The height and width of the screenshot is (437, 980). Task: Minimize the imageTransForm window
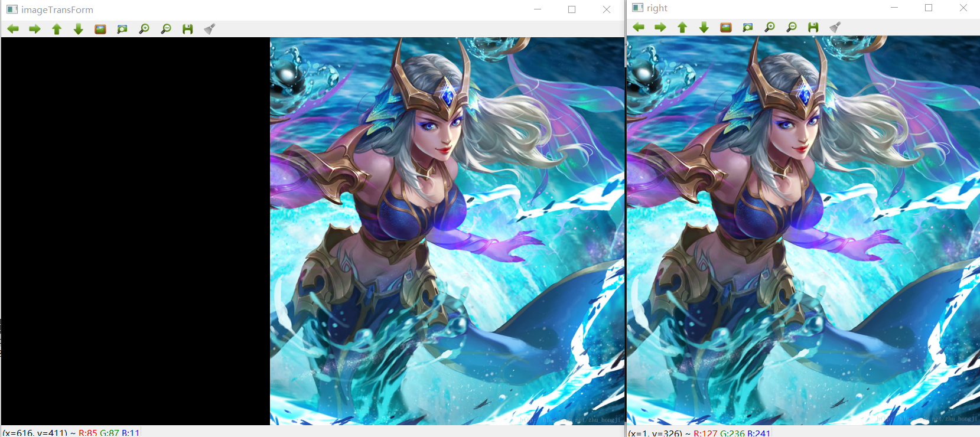[538, 9]
